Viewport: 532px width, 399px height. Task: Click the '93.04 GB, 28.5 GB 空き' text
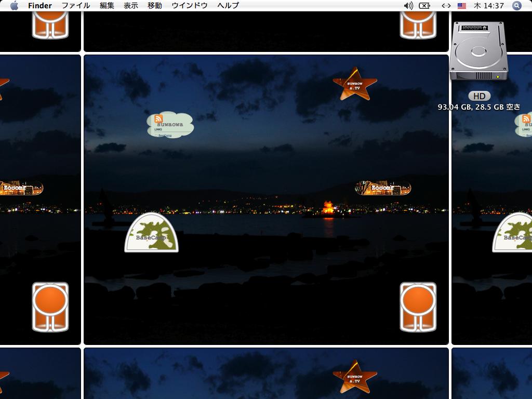tap(479, 107)
